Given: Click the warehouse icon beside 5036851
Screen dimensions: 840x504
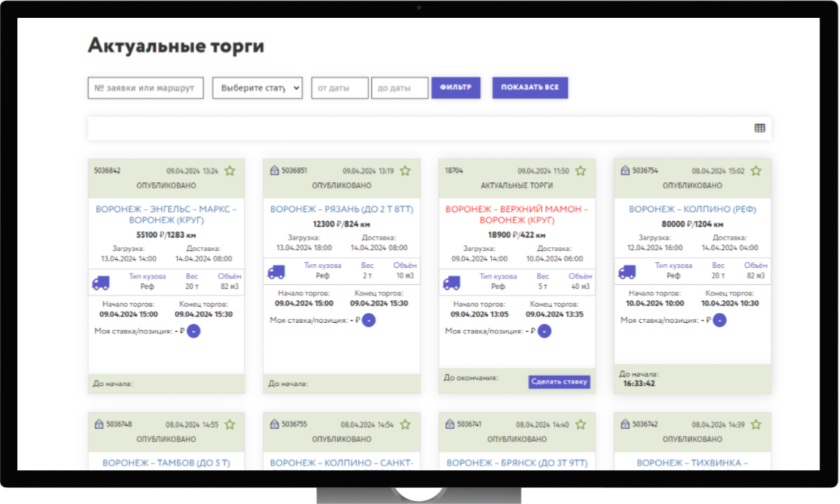Looking at the screenshot, I should [274, 170].
